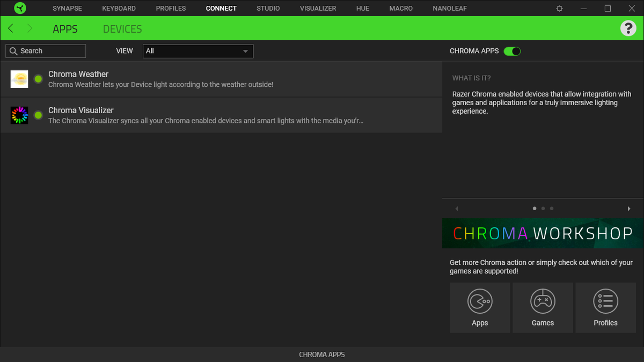
Task: Select the Chroma Weather title text
Action: coord(78,74)
